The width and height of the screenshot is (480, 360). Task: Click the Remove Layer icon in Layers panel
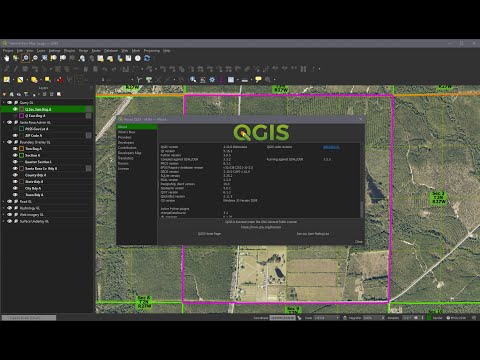point(59,94)
